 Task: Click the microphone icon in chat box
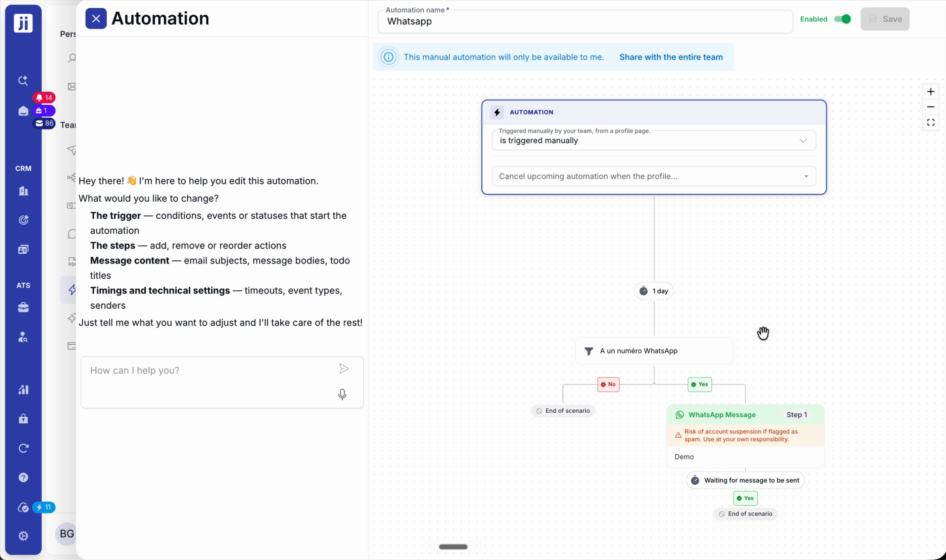(342, 394)
